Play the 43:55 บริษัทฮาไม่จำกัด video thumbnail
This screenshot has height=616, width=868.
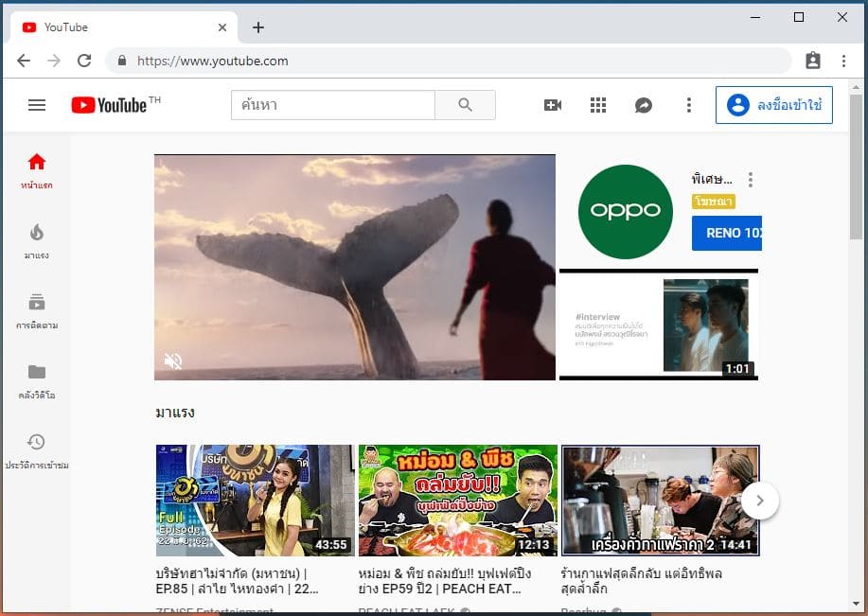(x=255, y=501)
